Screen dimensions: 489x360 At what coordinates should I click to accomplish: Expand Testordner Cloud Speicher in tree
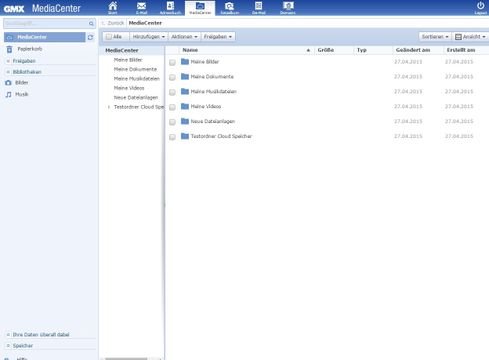(x=109, y=107)
